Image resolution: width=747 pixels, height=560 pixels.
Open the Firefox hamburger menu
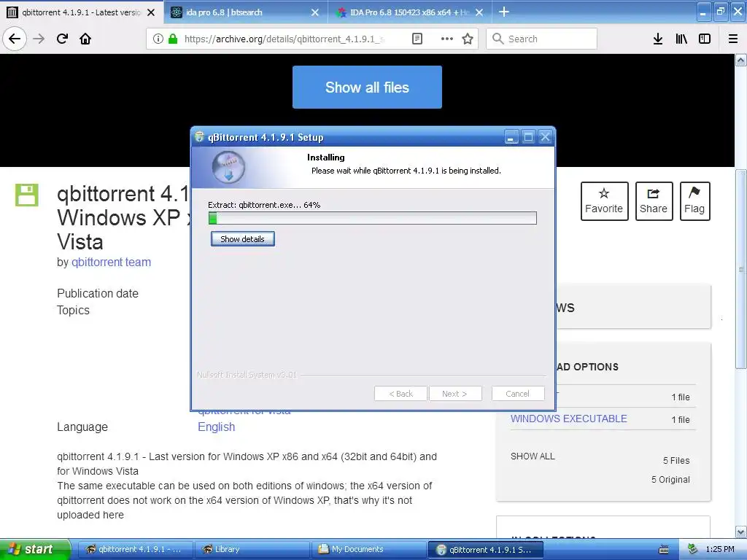(x=732, y=39)
